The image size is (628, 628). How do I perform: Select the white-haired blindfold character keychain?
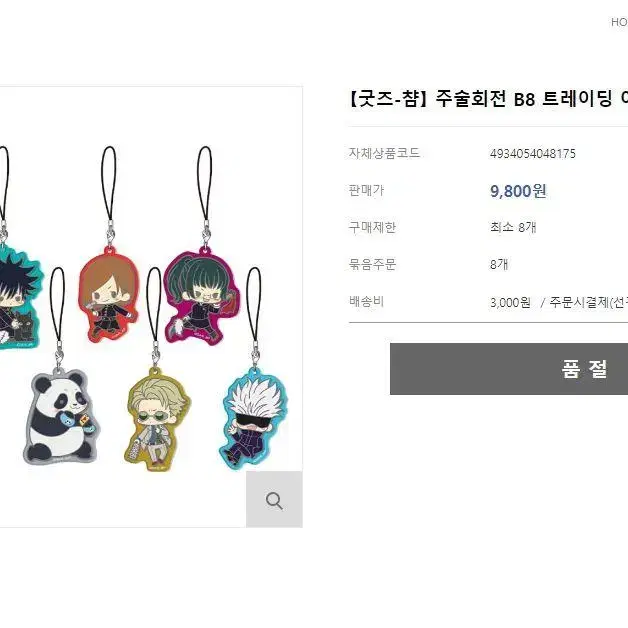254,418
